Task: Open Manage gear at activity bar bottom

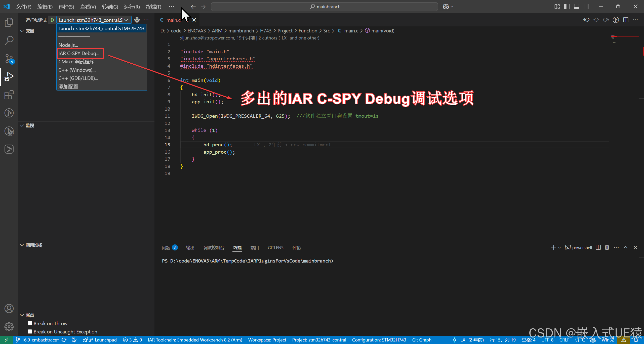Action: tap(9, 326)
